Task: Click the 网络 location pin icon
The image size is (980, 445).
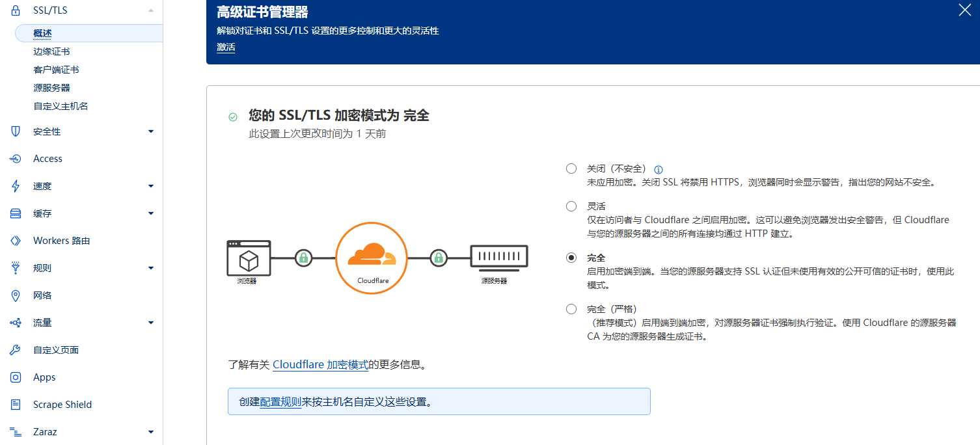Action: click(16, 295)
